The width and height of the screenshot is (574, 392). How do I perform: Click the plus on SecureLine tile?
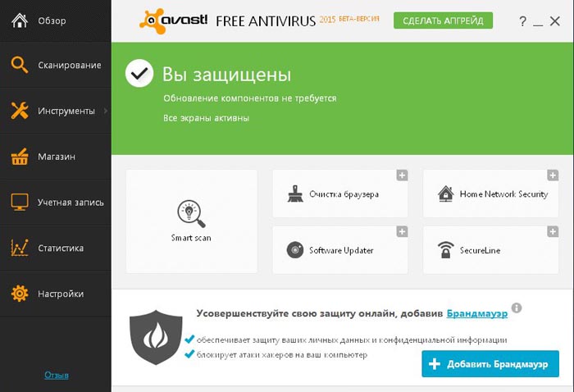[553, 232]
